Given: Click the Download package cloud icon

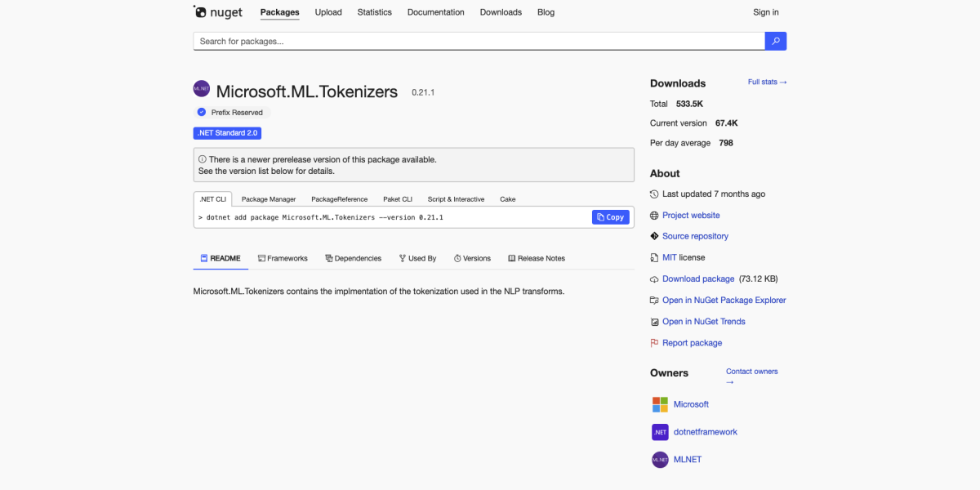Looking at the screenshot, I should click(654, 279).
